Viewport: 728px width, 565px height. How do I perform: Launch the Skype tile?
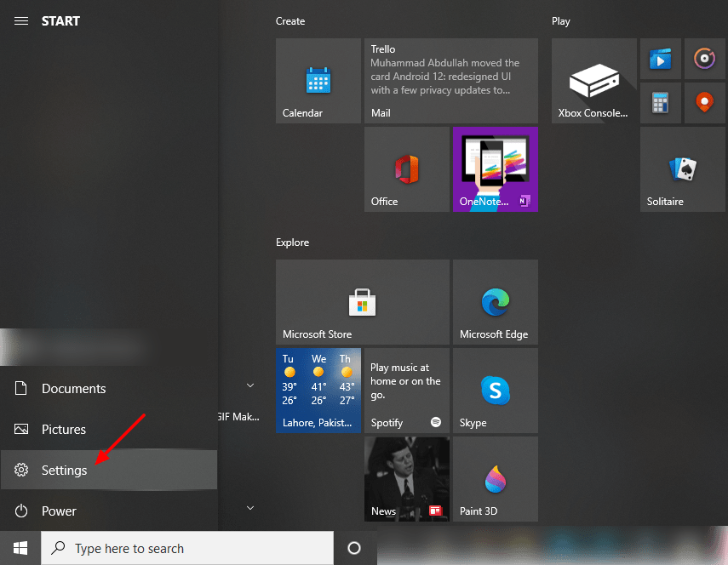tap(496, 391)
